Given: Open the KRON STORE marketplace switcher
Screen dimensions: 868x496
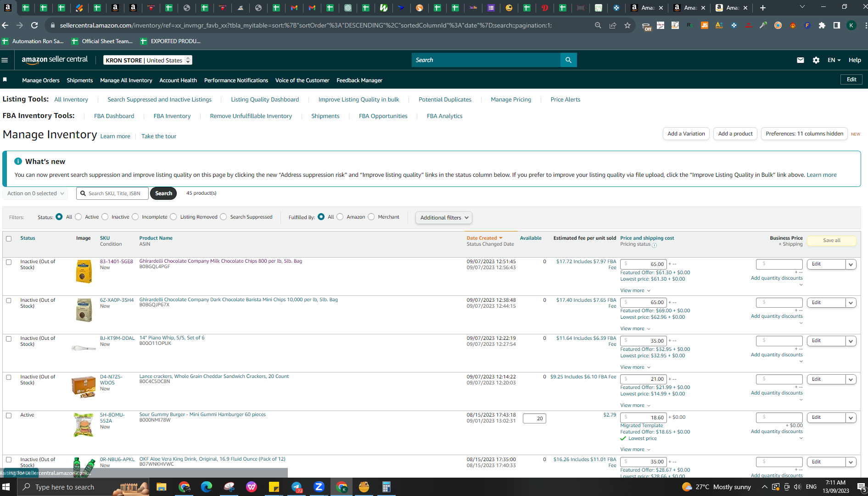Looking at the screenshot, I should (x=148, y=60).
